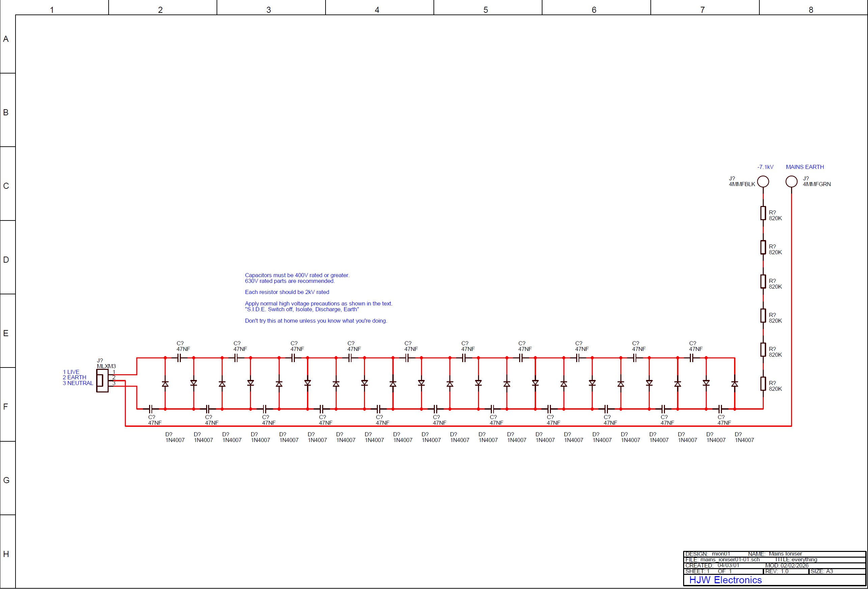Click the leftmost top-row 47NF capacitor

click(x=179, y=358)
